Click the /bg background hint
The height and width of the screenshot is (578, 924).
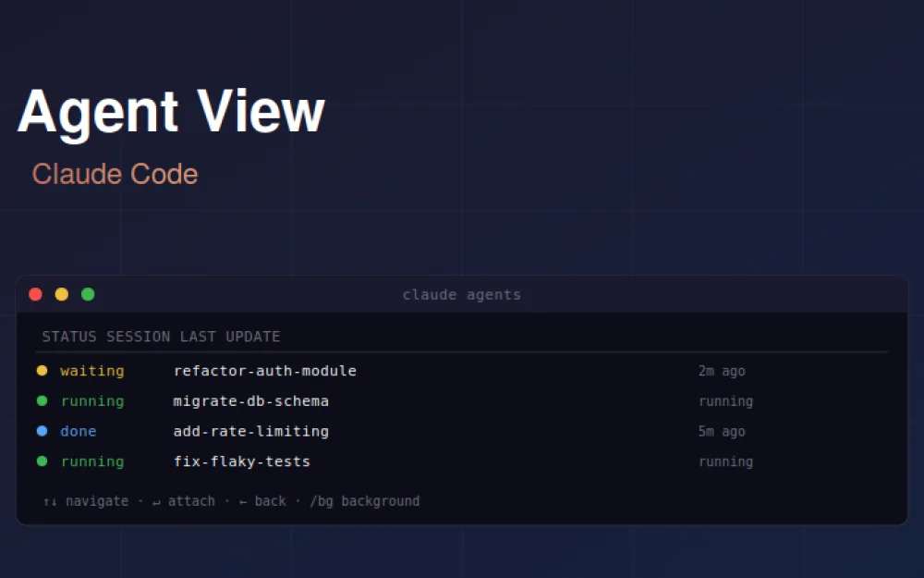pyautogui.click(x=365, y=500)
